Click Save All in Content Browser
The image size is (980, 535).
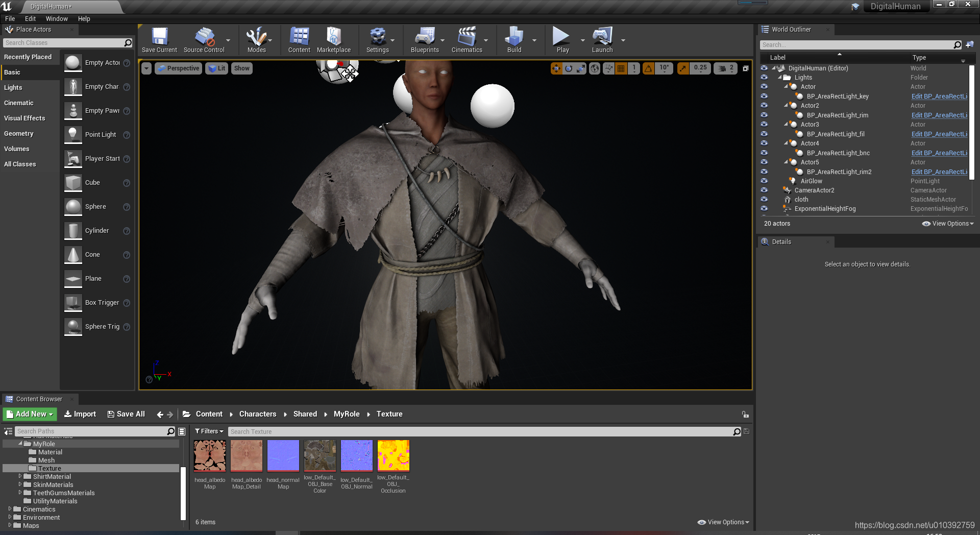pyautogui.click(x=126, y=414)
